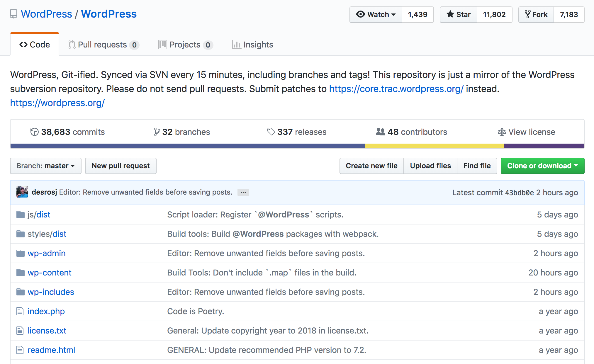Open the core.trac.wordpress.org link
Viewport: 594px width, 364px height.
(396, 89)
